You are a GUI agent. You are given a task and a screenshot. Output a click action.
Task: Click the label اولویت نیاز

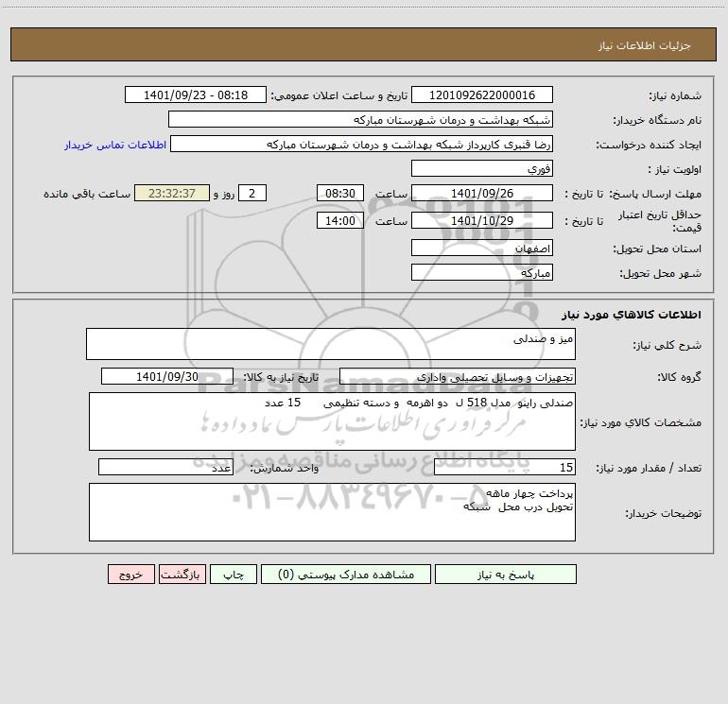point(675,169)
